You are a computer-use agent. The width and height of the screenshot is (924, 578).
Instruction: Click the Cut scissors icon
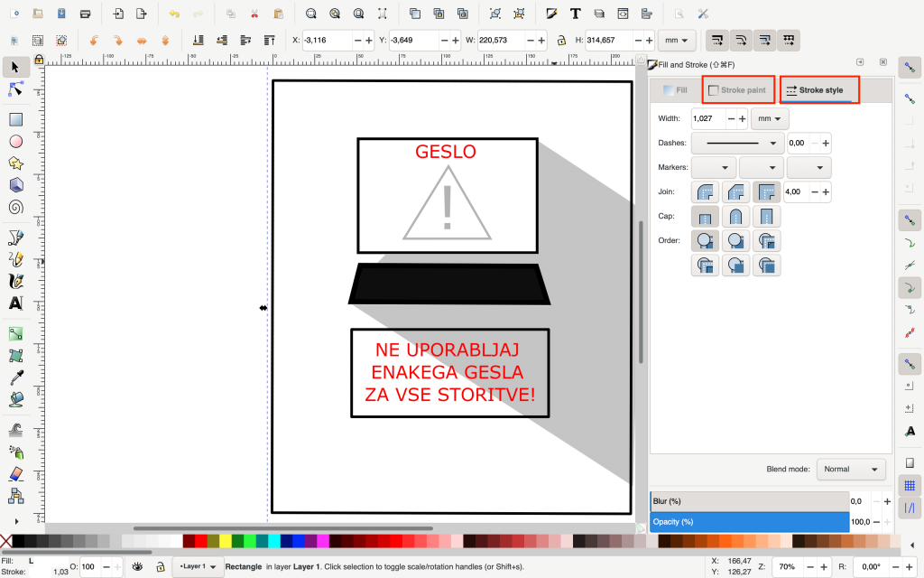pyautogui.click(x=254, y=14)
